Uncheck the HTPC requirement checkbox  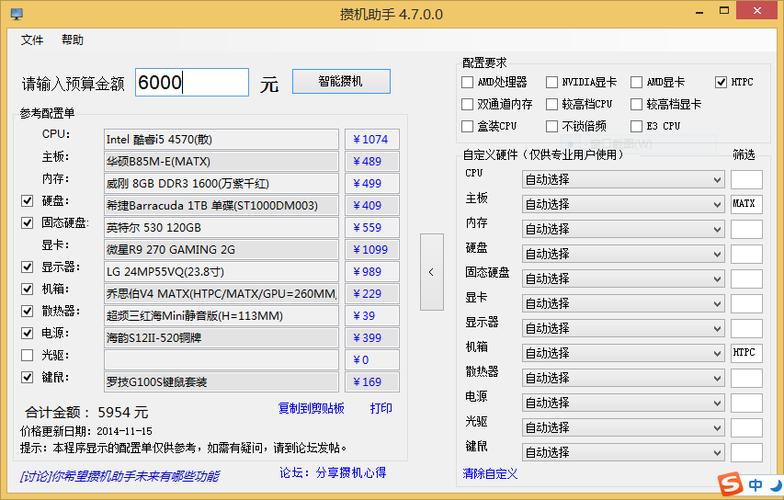pyautogui.click(x=722, y=82)
